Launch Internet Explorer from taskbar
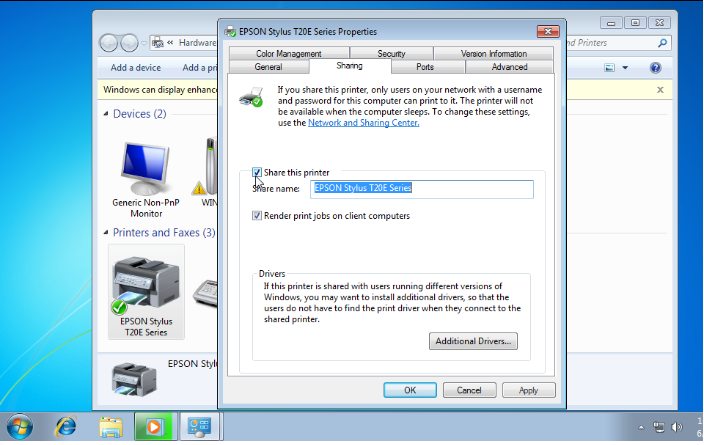The height and width of the screenshot is (445, 704). [x=66, y=426]
